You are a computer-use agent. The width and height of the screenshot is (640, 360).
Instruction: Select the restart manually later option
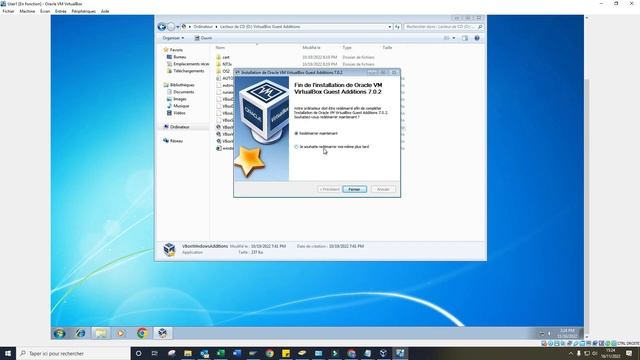(x=296, y=147)
